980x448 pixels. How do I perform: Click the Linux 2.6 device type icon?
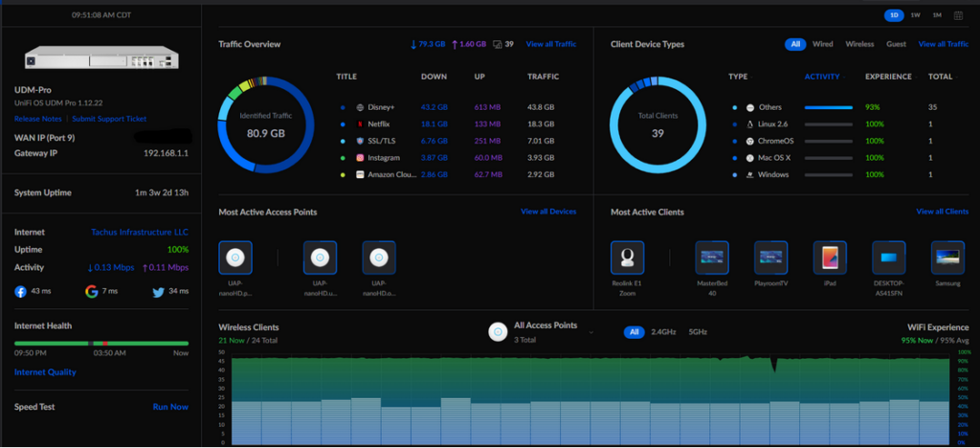tap(750, 124)
